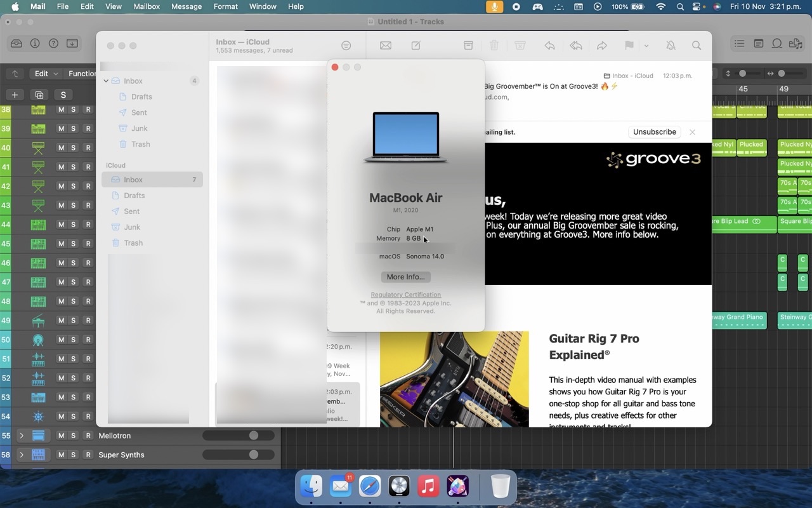Archive the selected Mail message
The image size is (812, 508).
click(468, 46)
